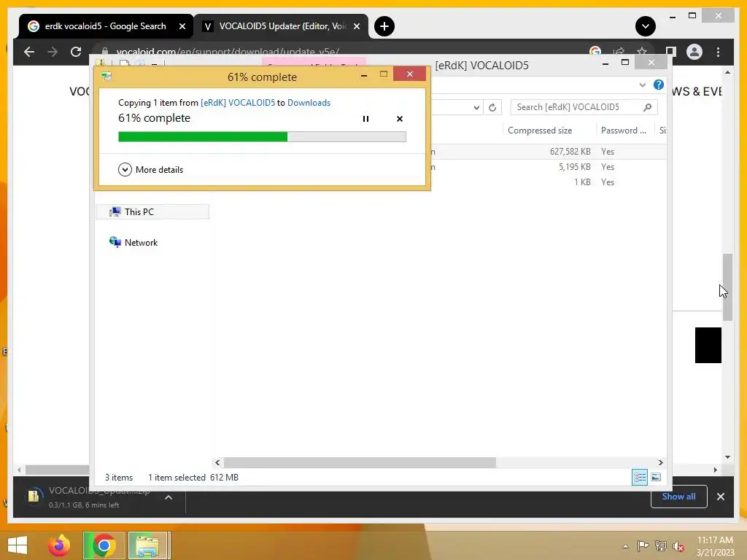This screenshot has width=747, height=560.
Task: Open Chrome from taskbar
Action: pos(104,545)
